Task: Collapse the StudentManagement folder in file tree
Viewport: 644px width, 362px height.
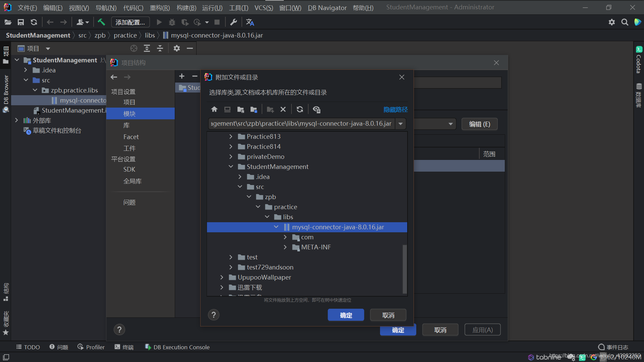Action: [x=231, y=167]
